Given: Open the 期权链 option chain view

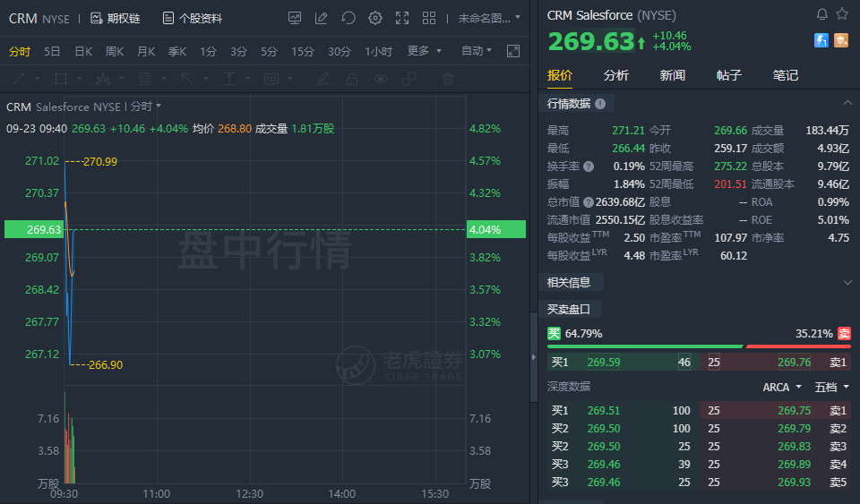Looking at the screenshot, I should (x=116, y=19).
